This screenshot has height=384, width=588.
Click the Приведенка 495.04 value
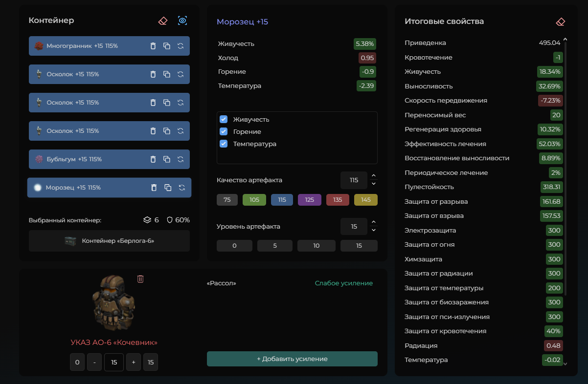click(549, 43)
